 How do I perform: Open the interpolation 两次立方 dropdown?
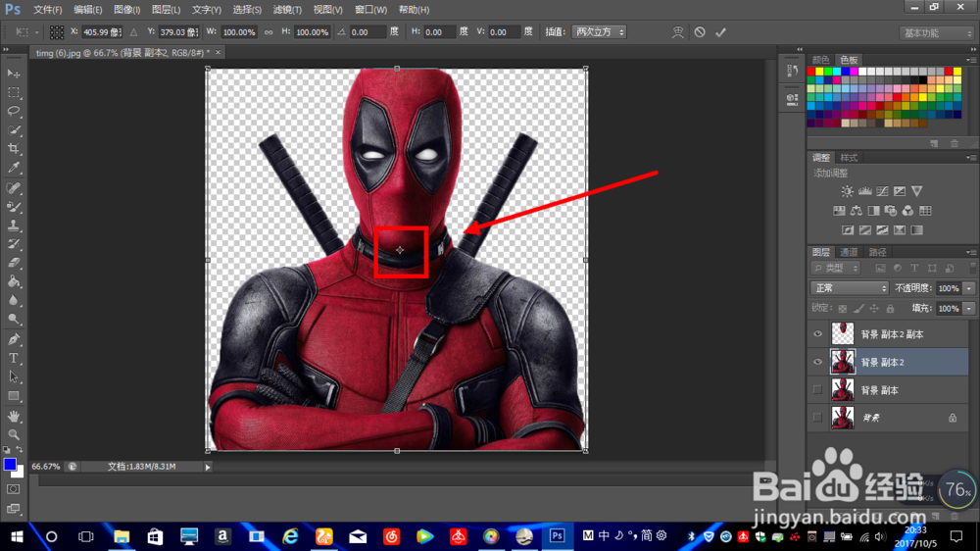[599, 32]
